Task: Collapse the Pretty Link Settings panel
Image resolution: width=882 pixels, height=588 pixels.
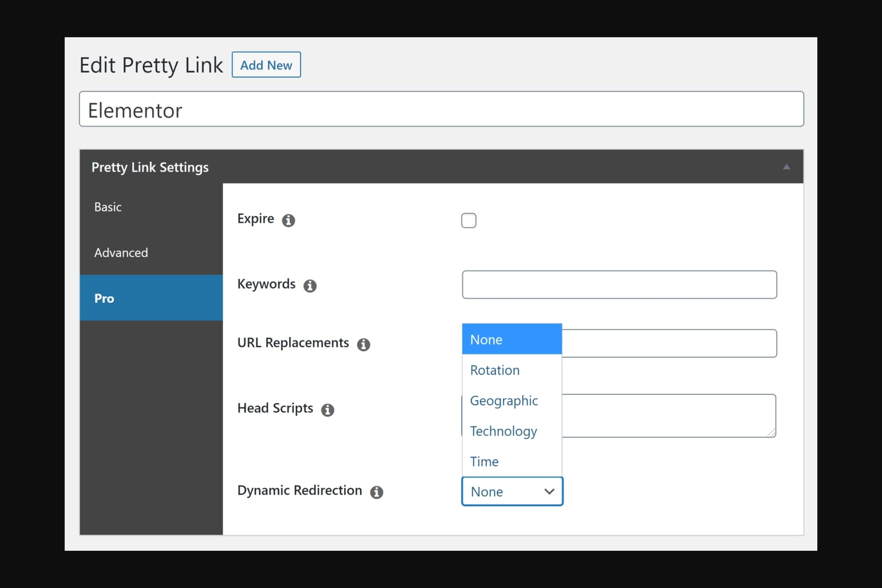Action: click(x=786, y=167)
